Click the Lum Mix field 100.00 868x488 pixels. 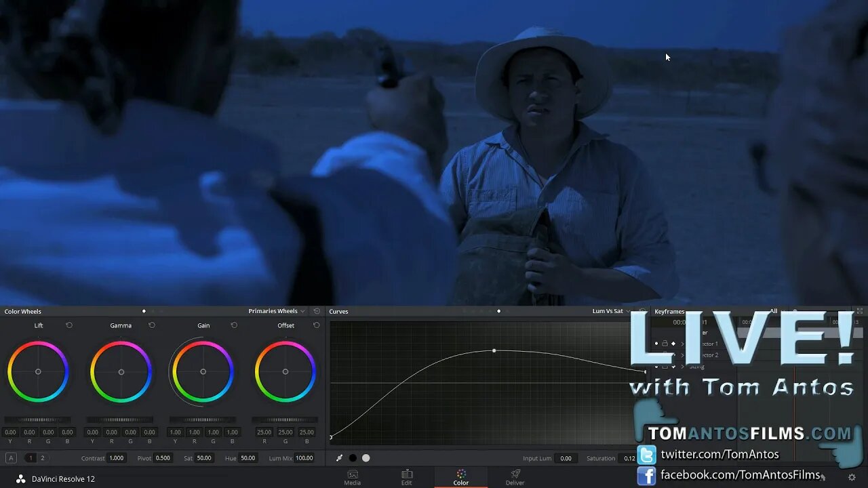304,458
